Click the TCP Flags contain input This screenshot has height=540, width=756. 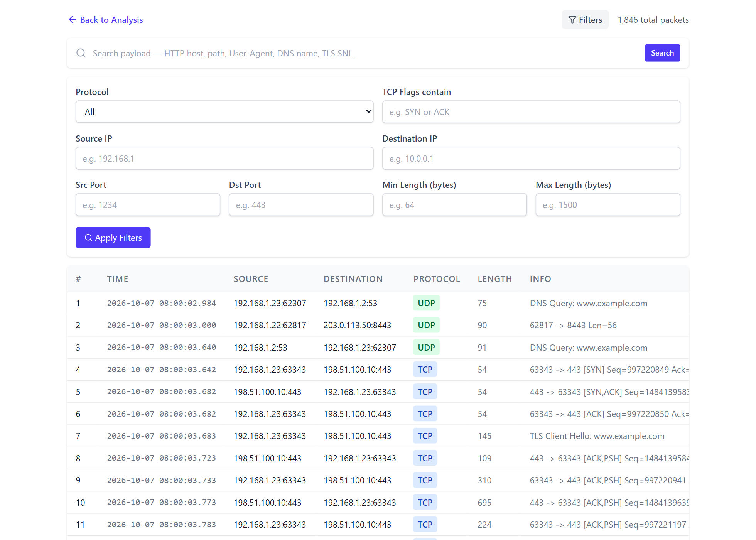click(x=531, y=112)
